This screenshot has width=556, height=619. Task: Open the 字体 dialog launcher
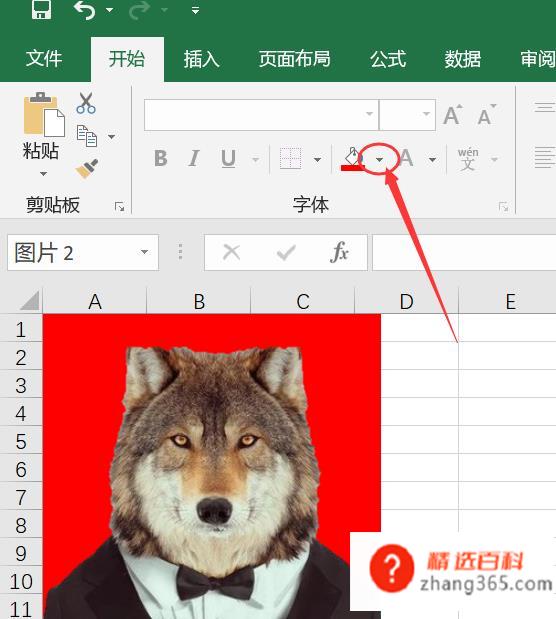pyautogui.click(x=503, y=206)
